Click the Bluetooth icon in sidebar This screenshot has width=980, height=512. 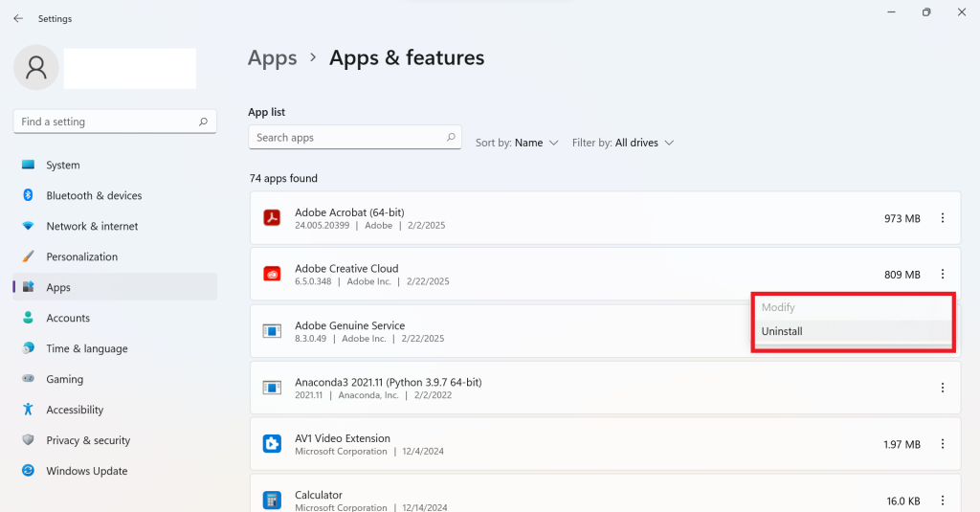[28, 195]
